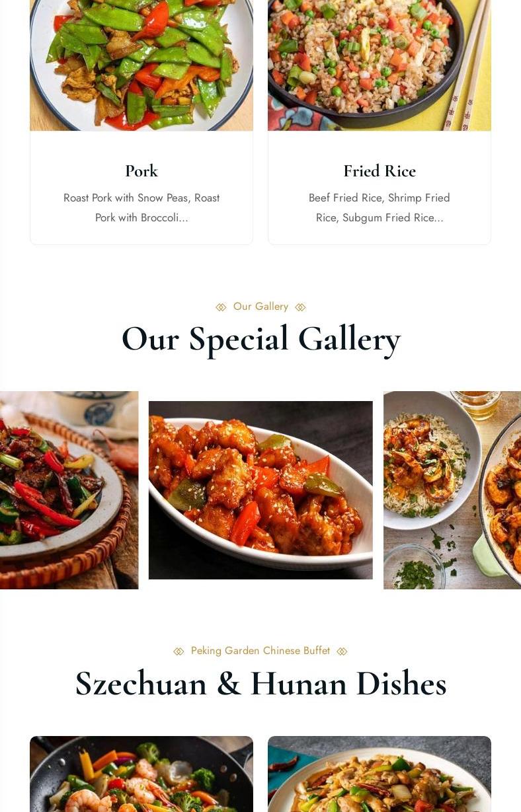
Task: Click the fried rice bowl photo
Action: (380, 65)
